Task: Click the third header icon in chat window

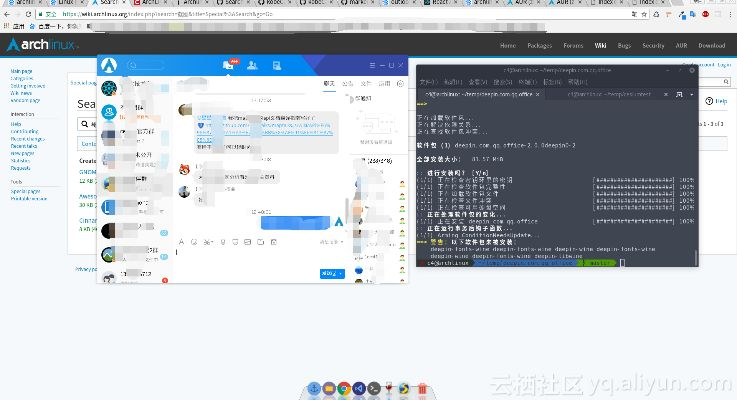Action: click(x=273, y=65)
